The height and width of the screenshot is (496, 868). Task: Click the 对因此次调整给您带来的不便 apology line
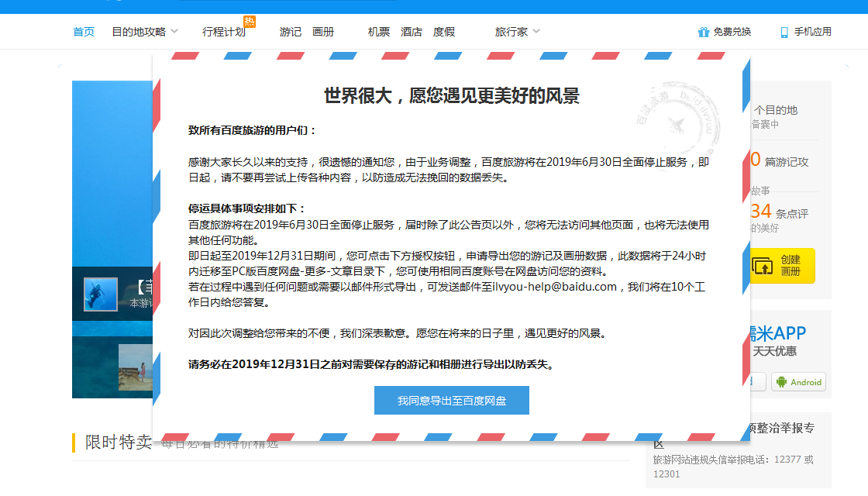[x=398, y=333]
